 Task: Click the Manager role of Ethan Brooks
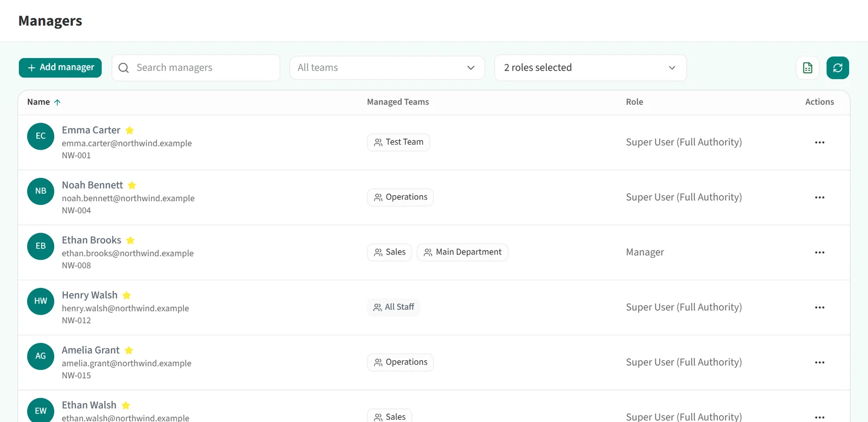[645, 252]
